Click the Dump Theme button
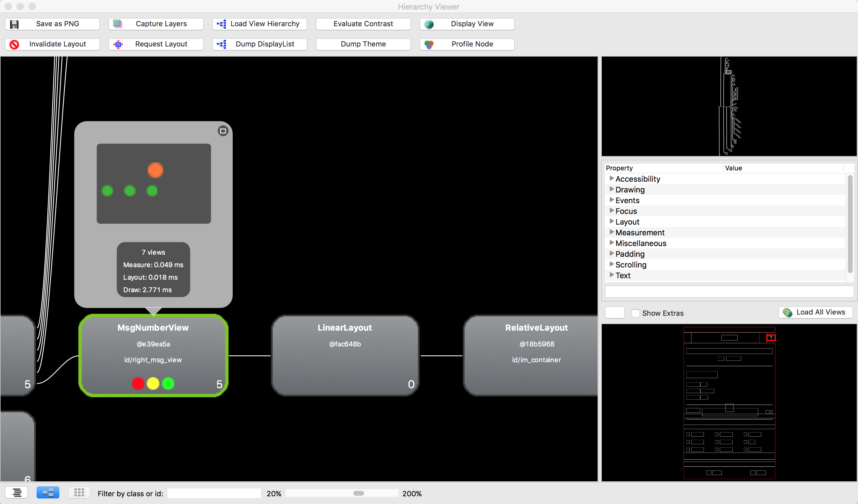 click(x=363, y=44)
